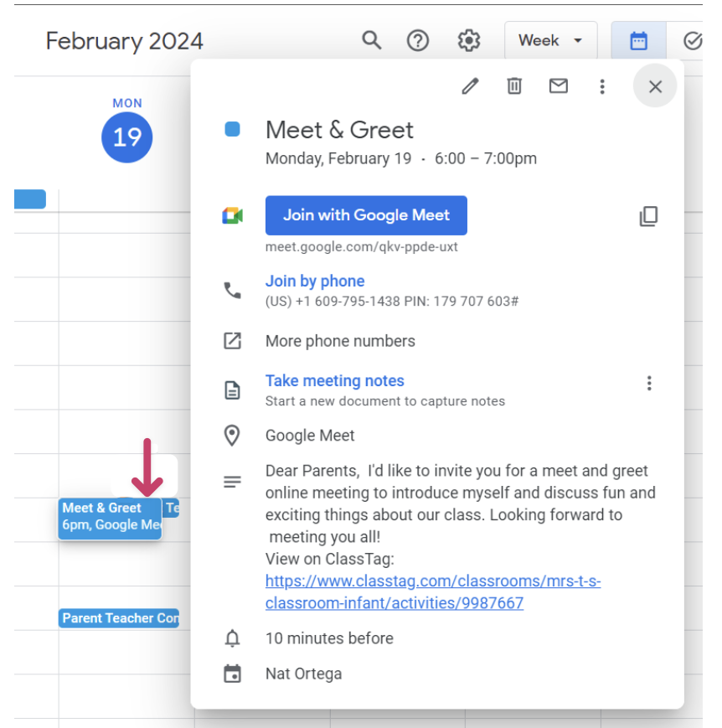The height and width of the screenshot is (728, 722).
Task: Click the meeting notes document icon
Action: [x=232, y=390]
